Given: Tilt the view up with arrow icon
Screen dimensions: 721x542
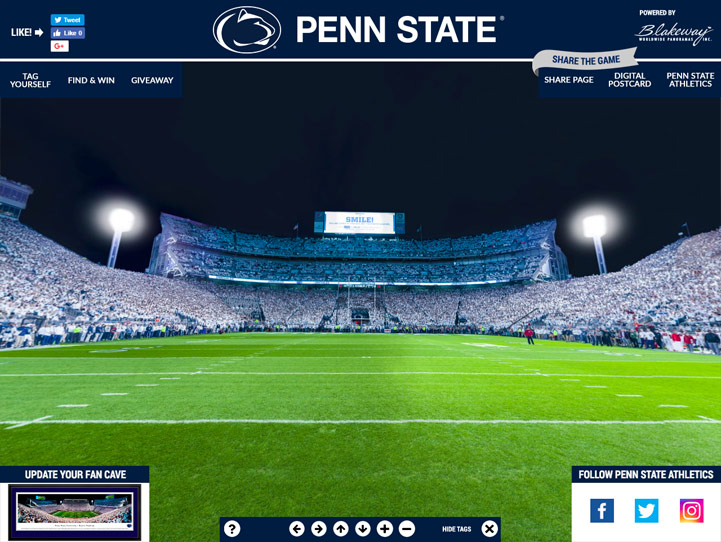Looking at the screenshot, I should (x=341, y=529).
